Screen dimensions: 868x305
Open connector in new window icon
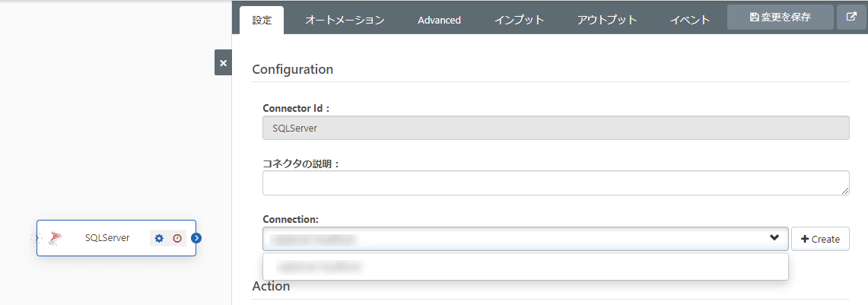click(851, 17)
